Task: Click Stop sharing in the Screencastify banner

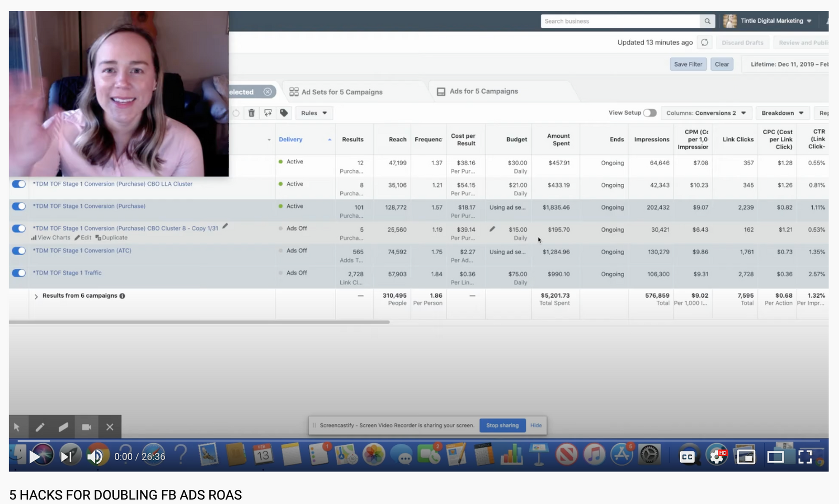Action: click(502, 425)
